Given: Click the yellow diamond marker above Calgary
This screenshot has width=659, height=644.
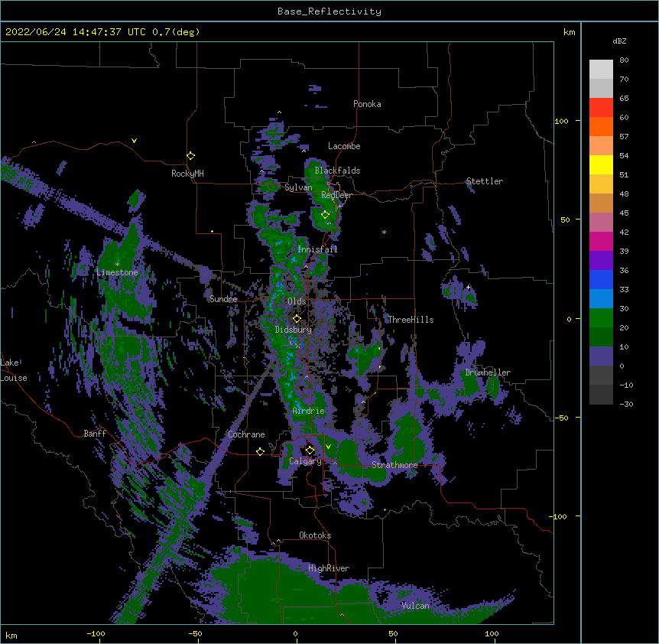Looking at the screenshot, I should pos(310,450).
